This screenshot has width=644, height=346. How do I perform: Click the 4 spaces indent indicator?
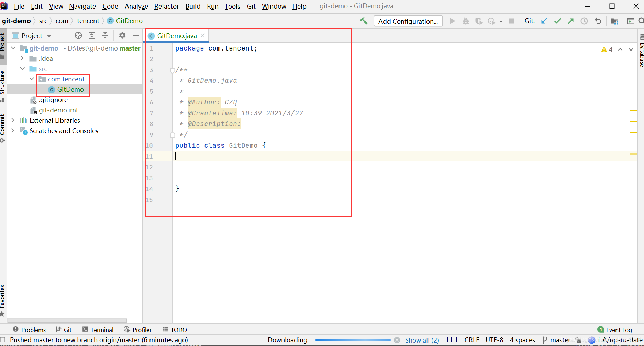tap(522, 340)
